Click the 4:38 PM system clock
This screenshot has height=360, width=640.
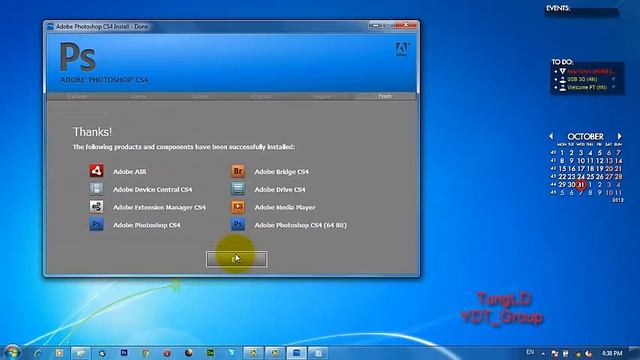(612, 353)
